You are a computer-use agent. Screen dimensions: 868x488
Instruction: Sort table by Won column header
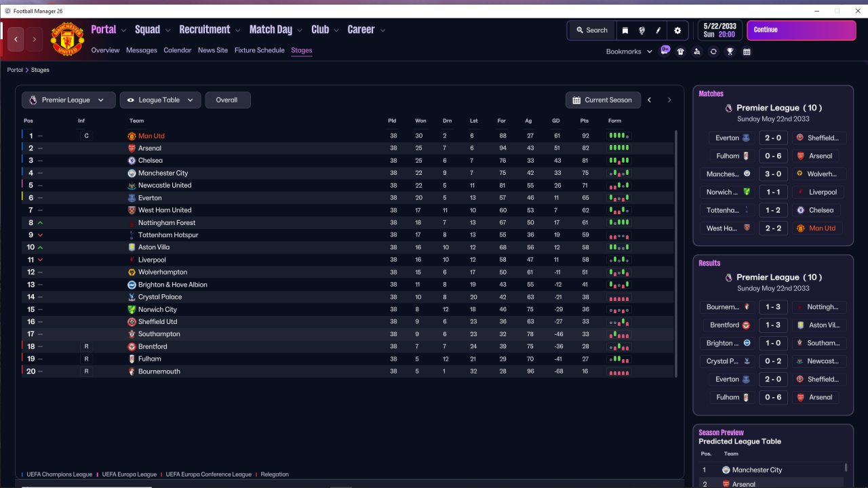point(420,121)
